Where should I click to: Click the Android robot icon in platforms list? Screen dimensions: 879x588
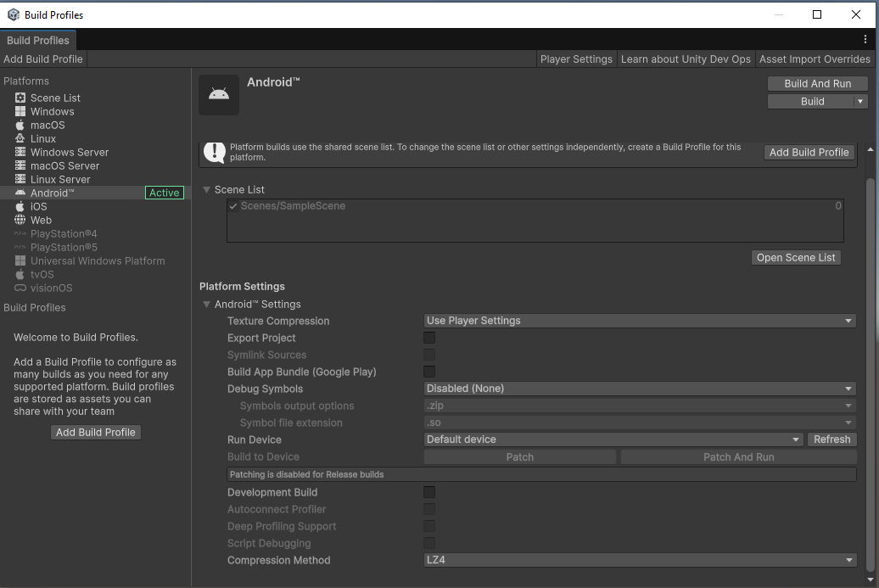(20, 193)
